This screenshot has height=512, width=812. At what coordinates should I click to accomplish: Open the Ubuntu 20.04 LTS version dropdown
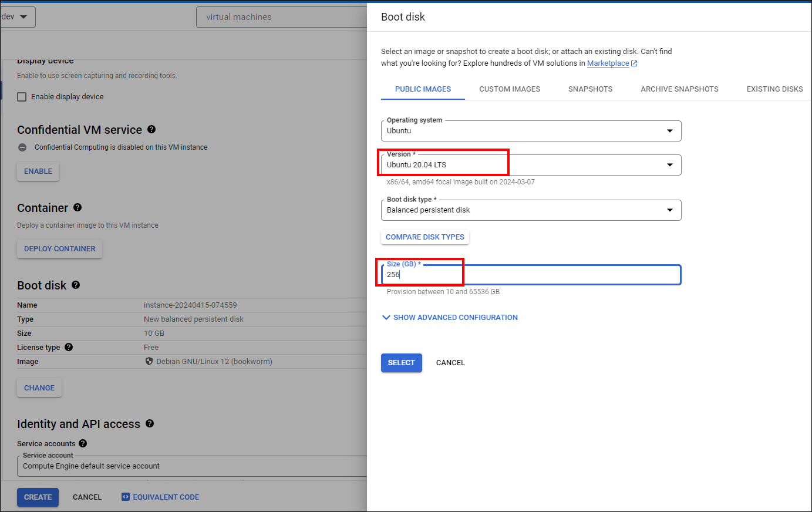tap(531, 165)
